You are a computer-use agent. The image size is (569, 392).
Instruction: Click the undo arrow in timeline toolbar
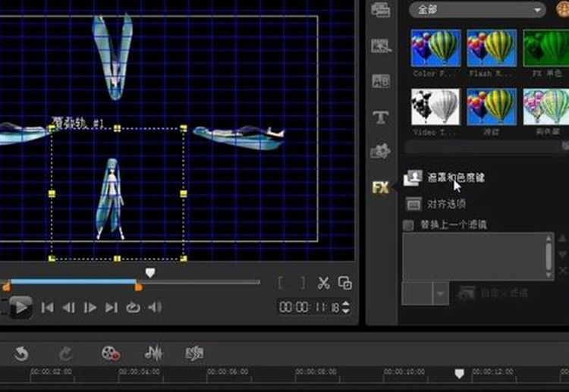pos(20,353)
